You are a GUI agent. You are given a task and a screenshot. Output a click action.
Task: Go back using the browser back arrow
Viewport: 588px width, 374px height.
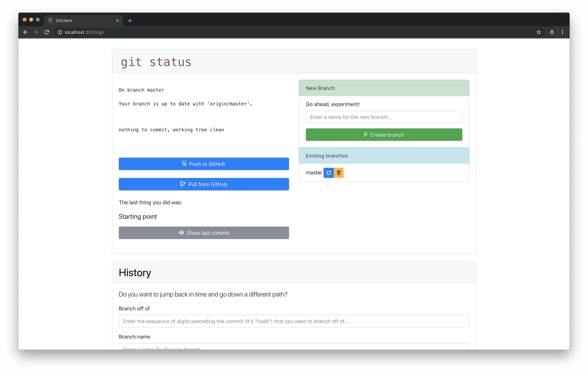tap(25, 32)
